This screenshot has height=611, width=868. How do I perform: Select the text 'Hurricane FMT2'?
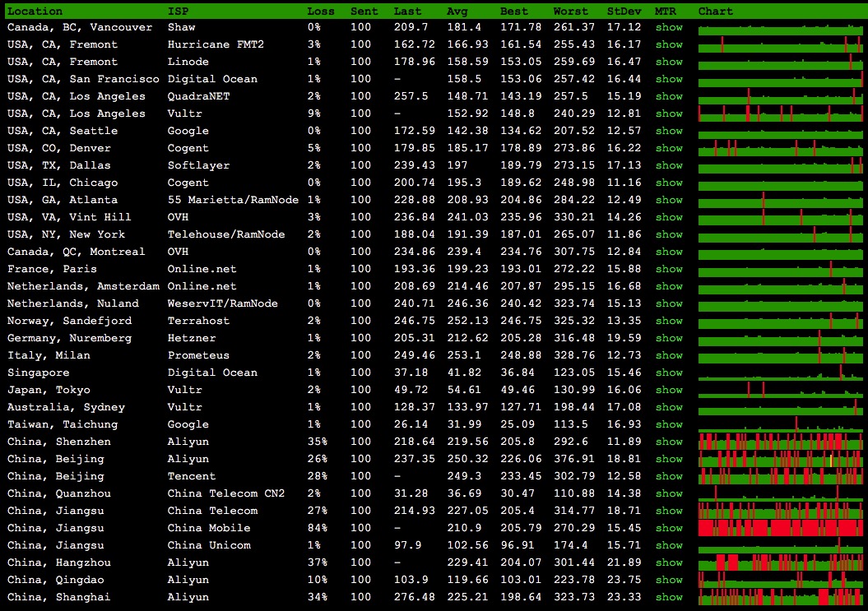(x=216, y=44)
